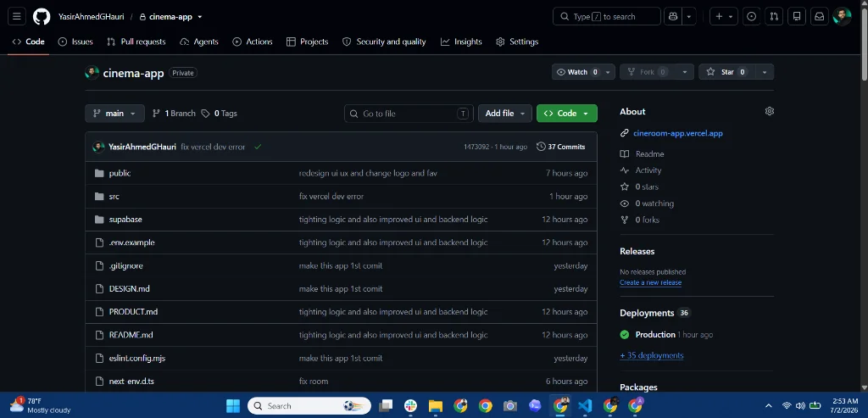Open the Windows Start button
868x418 pixels.
click(x=233, y=406)
